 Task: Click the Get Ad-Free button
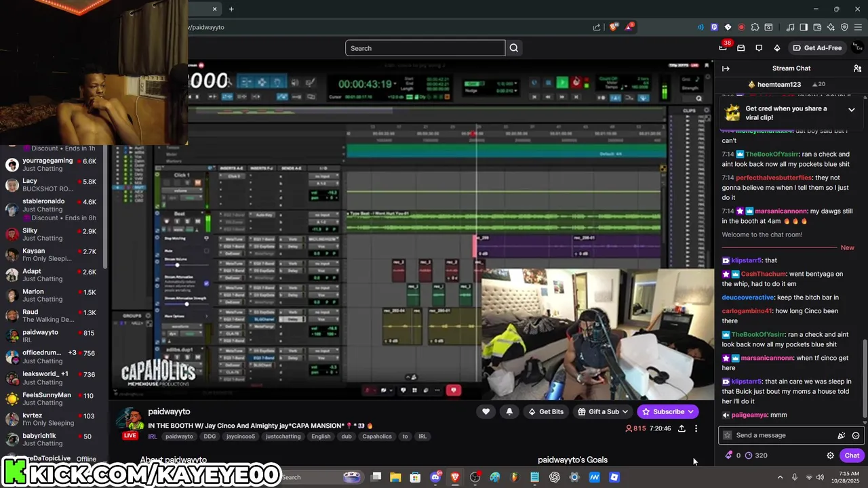[817, 48]
